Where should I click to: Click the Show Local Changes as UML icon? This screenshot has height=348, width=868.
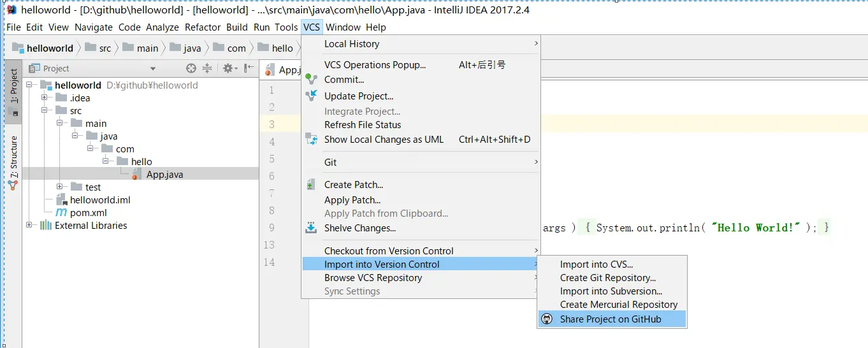311,139
